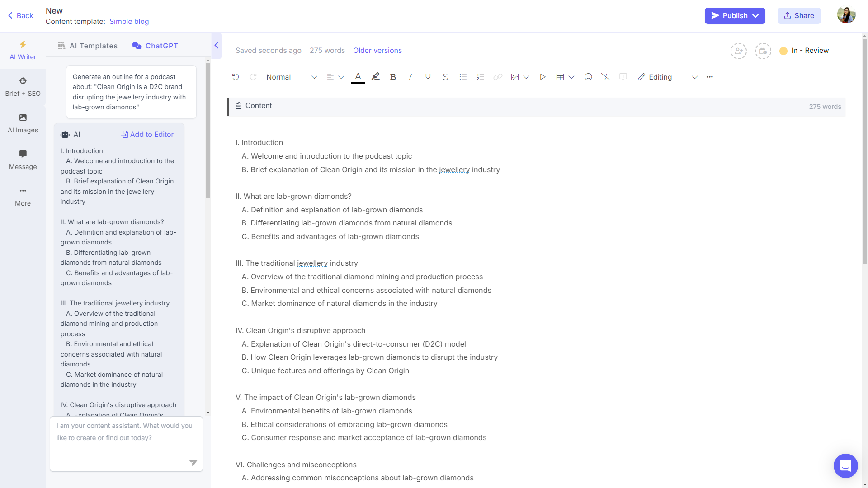Click the Table insertion icon
Viewport: 868px width, 488px height.
[561, 77]
